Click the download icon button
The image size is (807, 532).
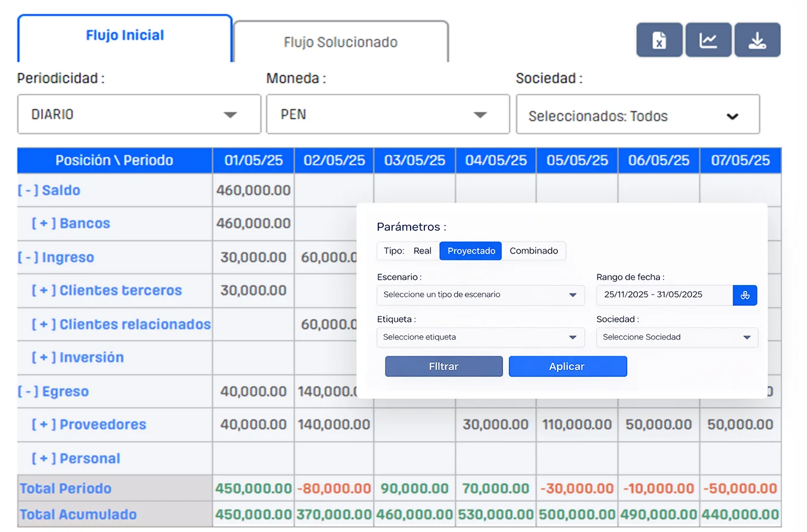pyautogui.click(x=757, y=40)
